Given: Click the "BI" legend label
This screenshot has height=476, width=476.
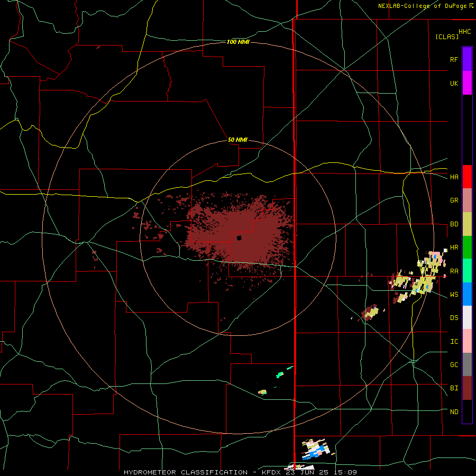Looking at the screenshot, I should coord(454,388).
